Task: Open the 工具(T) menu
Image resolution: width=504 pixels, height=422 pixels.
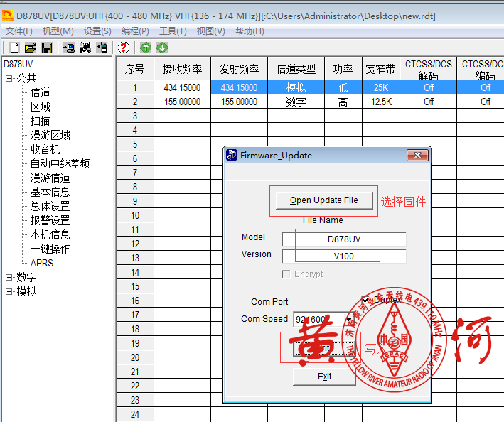Action: click(x=173, y=31)
